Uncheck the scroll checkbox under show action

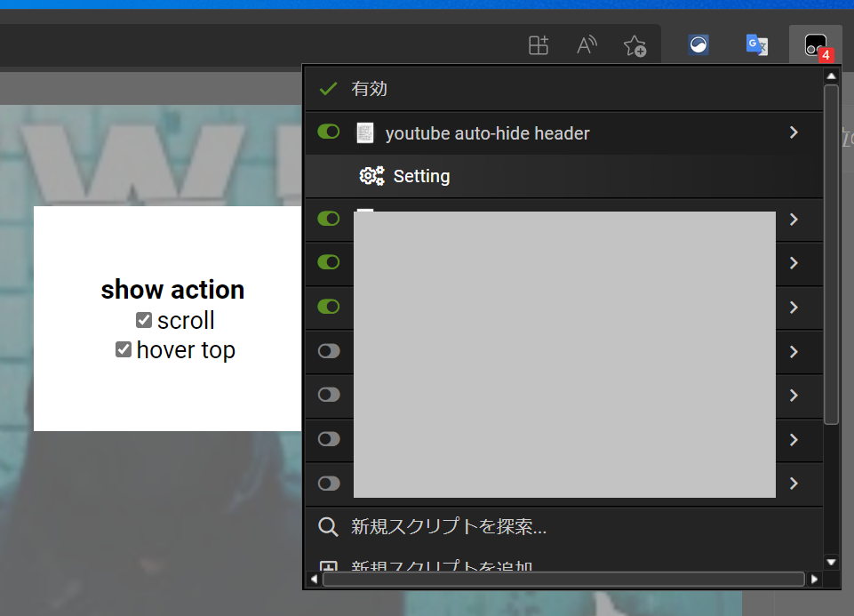tap(143, 319)
